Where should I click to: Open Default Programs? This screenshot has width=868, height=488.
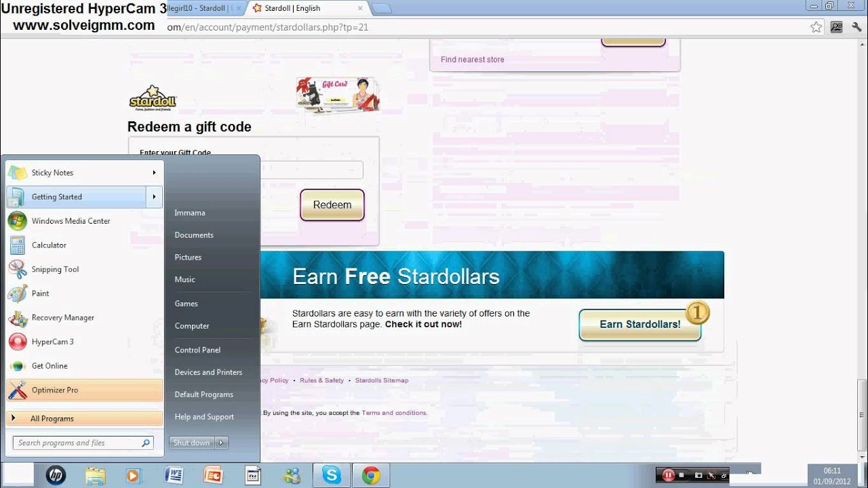point(203,394)
